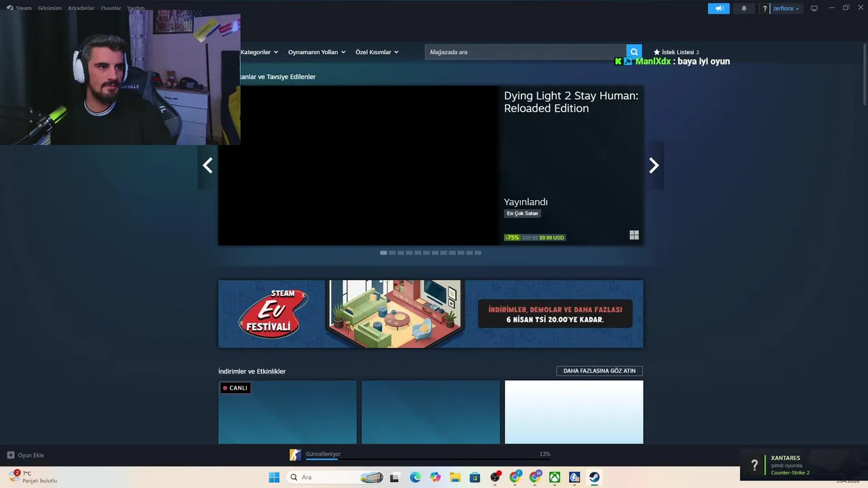This screenshot has height=488, width=868.
Task: Open the sale card with CANLI badge
Action: coord(288,412)
